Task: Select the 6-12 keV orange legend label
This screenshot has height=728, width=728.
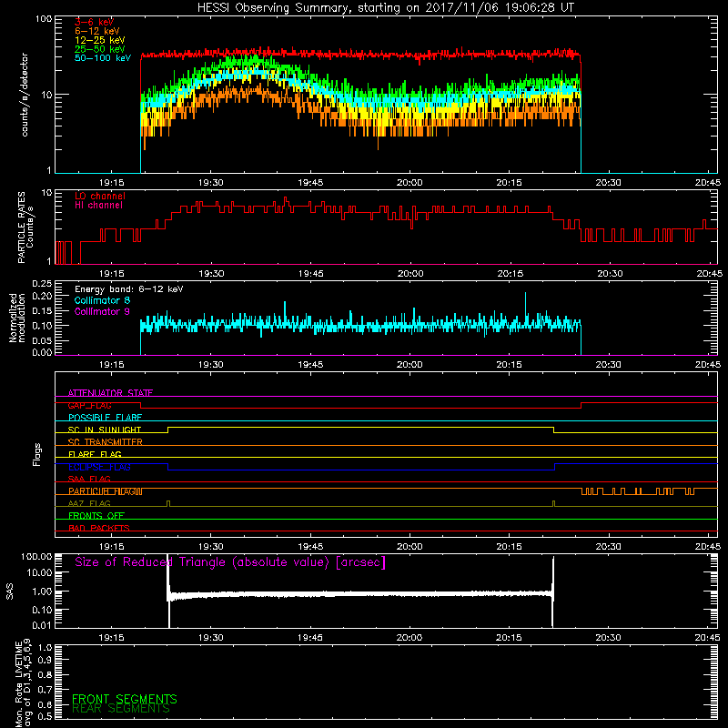Action: pyautogui.click(x=97, y=31)
